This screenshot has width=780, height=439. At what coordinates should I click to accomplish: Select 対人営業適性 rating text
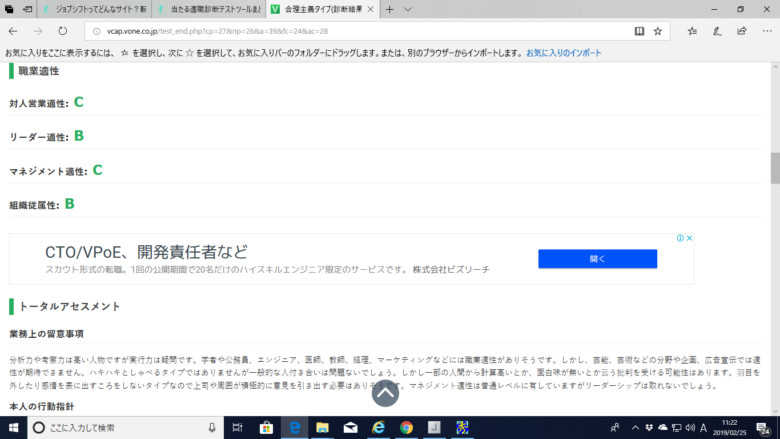click(x=46, y=102)
